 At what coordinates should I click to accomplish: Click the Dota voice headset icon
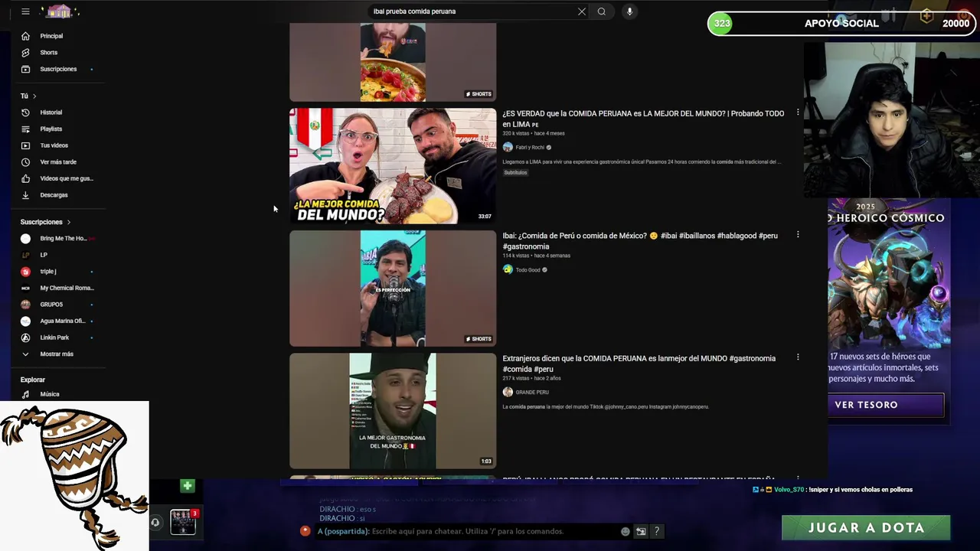coord(155,523)
